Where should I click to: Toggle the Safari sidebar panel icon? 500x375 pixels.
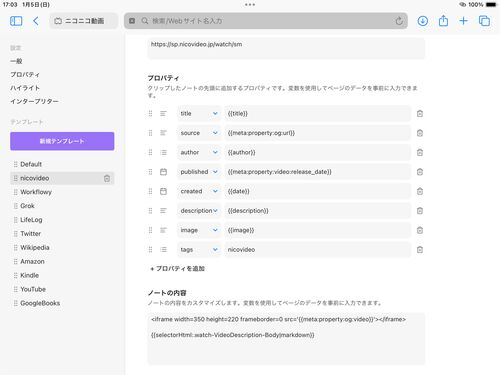16,21
